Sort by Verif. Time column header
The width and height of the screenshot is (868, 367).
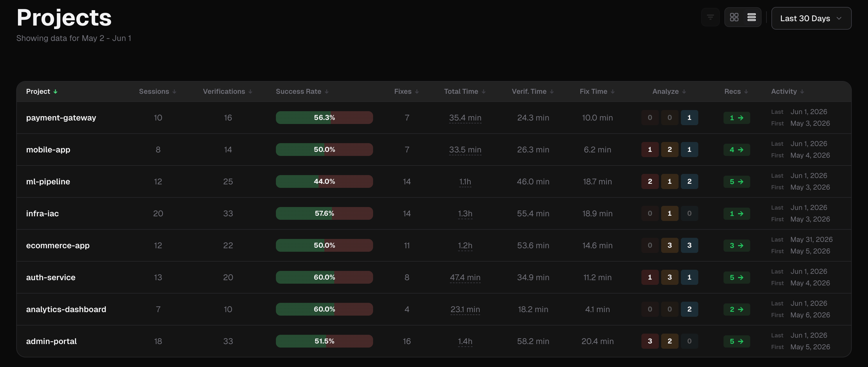(533, 91)
